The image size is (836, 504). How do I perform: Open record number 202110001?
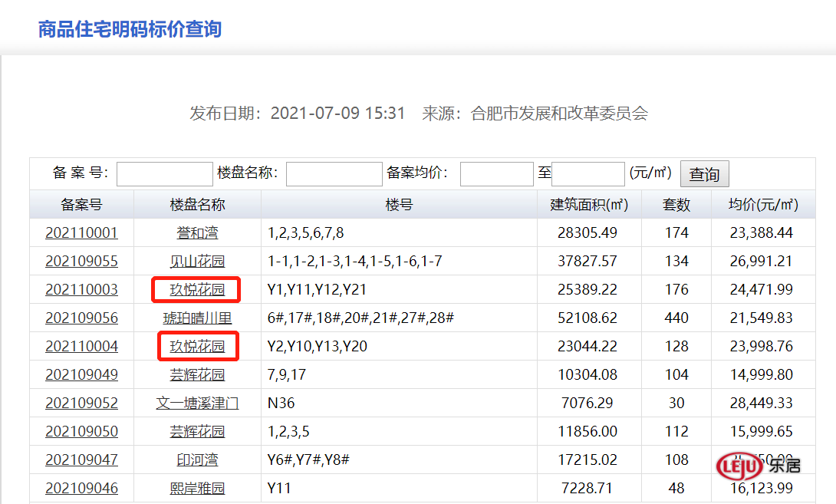tap(81, 233)
